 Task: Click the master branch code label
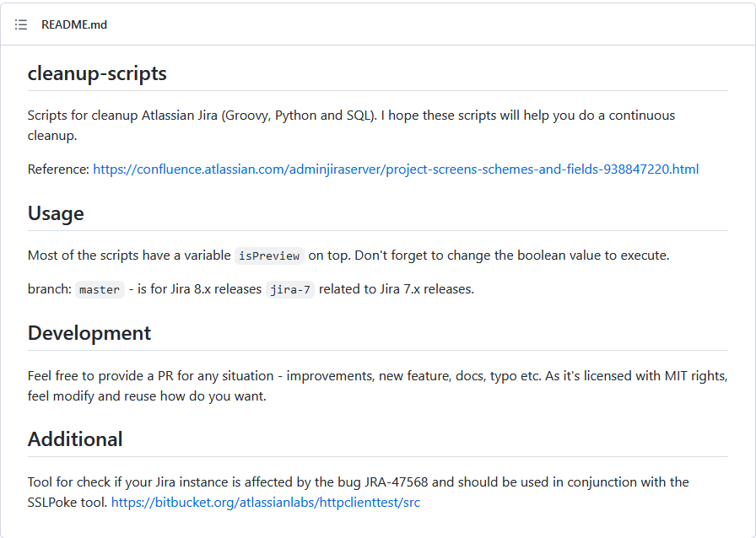point(100,289)
